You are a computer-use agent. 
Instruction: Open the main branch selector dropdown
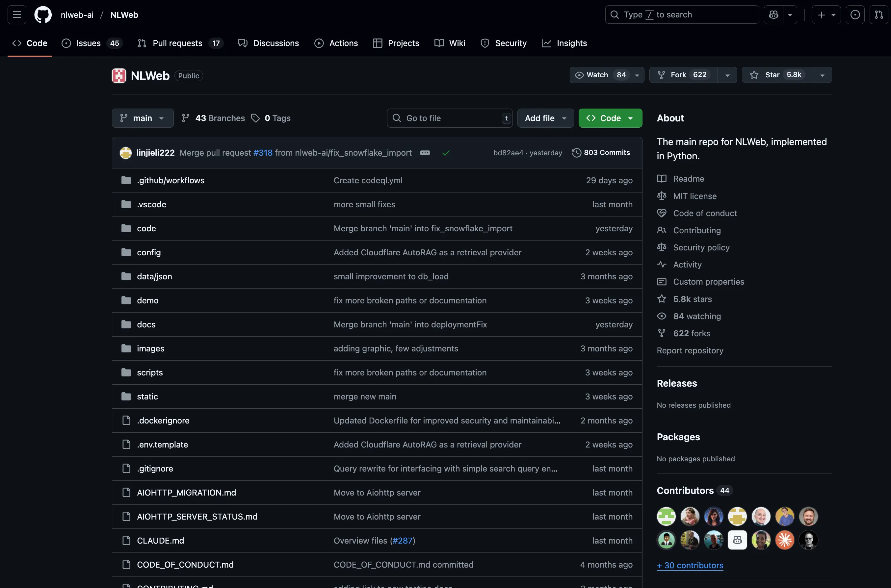pyautogui.click(x=143, y=118)
